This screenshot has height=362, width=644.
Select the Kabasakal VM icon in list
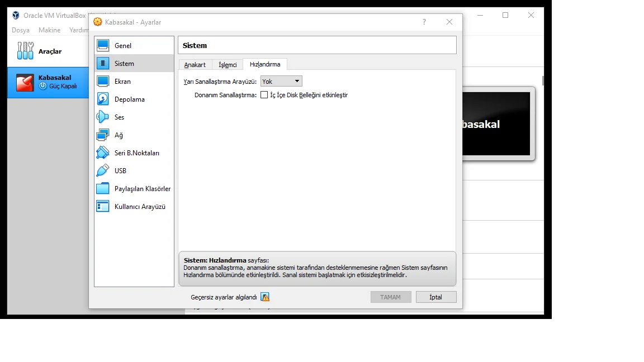(x=25, y=83)
